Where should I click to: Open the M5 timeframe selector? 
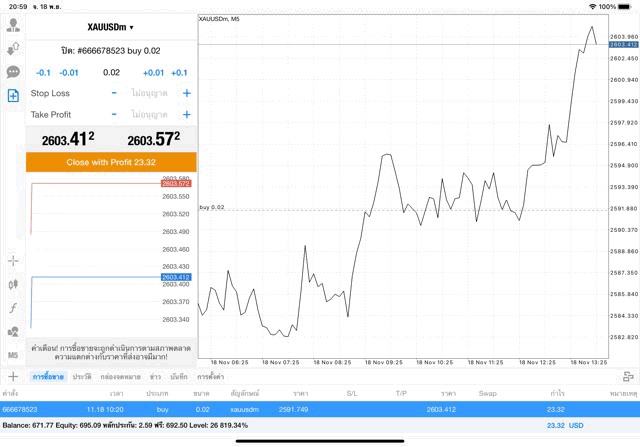coord(13,355)
